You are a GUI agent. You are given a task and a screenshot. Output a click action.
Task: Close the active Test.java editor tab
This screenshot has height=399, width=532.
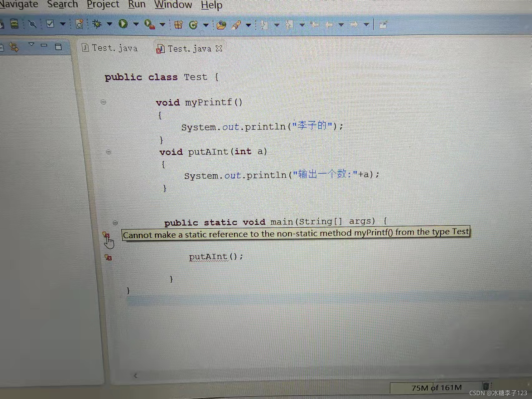pyautogui.click(x=219, y=49)
